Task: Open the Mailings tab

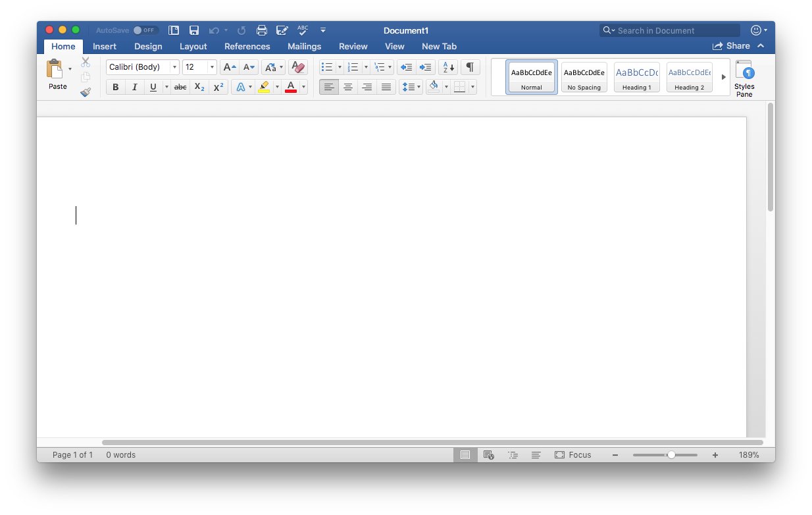Action: click(304, 46)
